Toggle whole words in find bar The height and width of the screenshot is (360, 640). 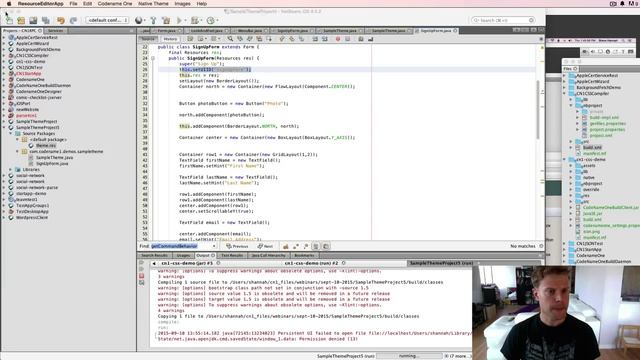(296, 246)
